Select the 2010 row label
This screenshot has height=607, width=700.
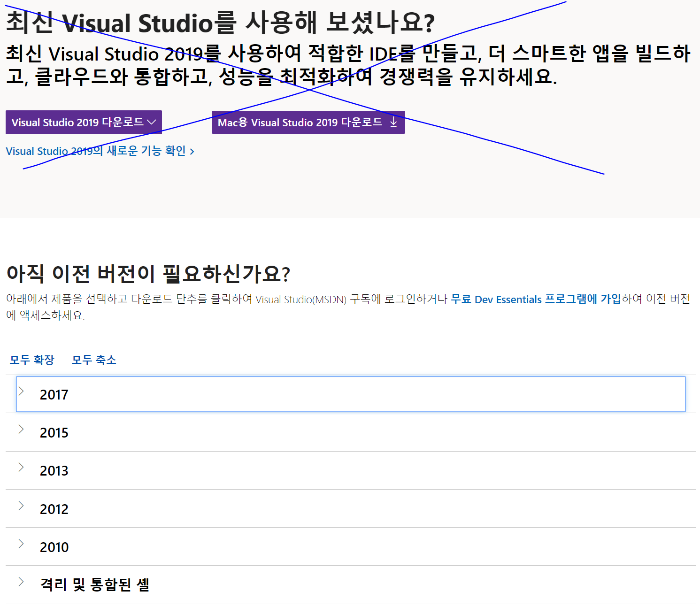(54, 547)
